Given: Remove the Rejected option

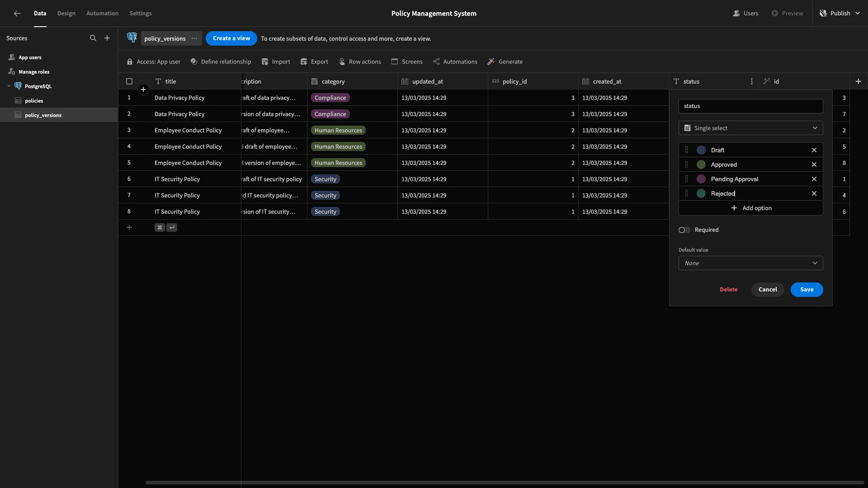Looking at the screenshot, I should point(814,193).
